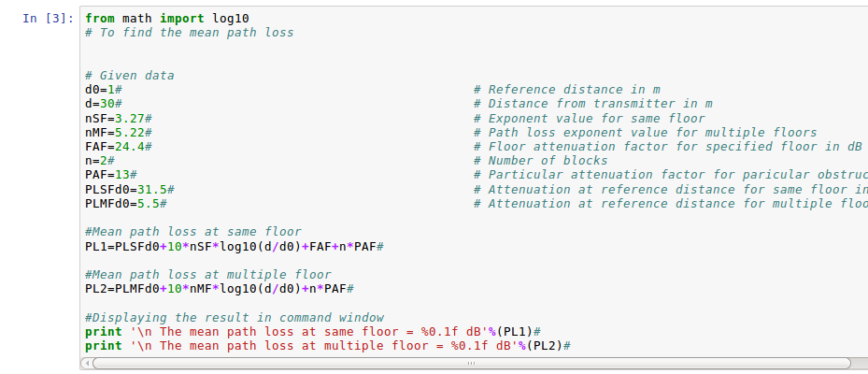
Task: Click the horizontal scrollbar thumb grip
Action: pyautogui.click(x=470, y=363)
